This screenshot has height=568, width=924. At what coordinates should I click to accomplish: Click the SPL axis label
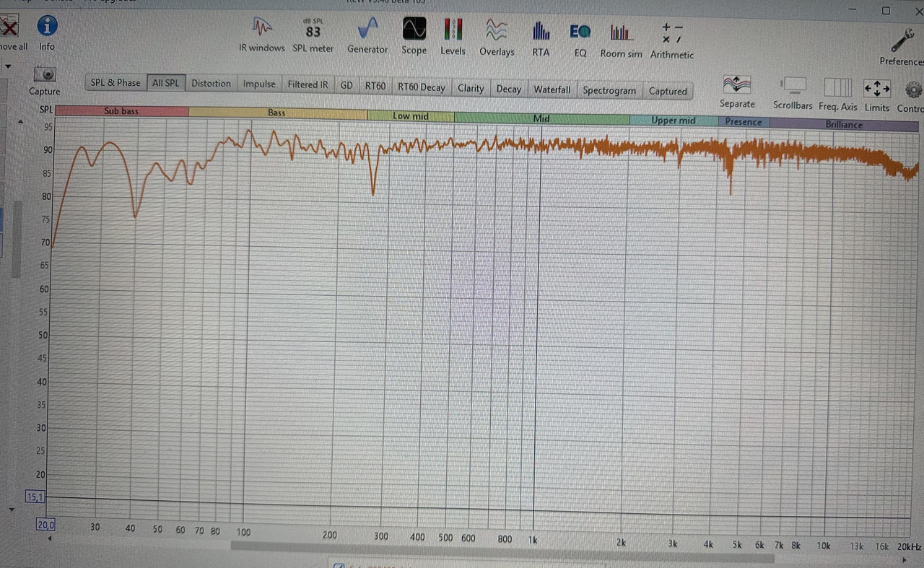46,109
